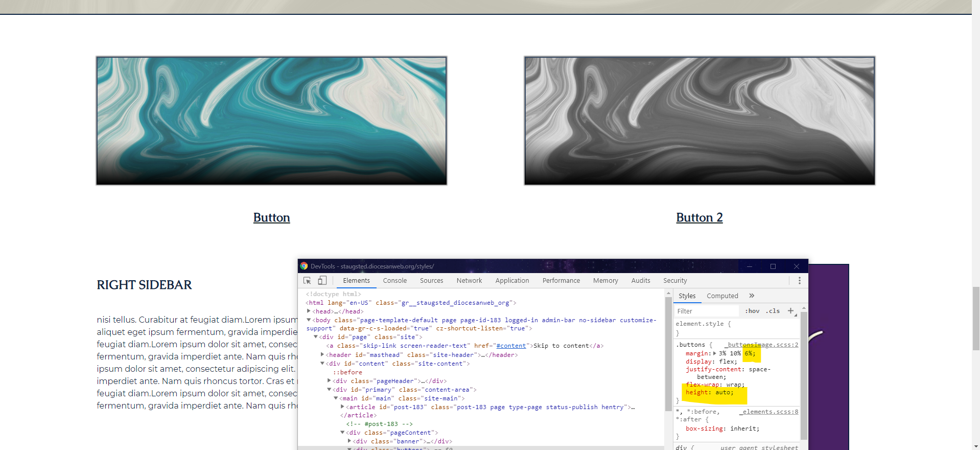980x450 pixels.
Task: Open the Computed styles tab
Action: 722,296
